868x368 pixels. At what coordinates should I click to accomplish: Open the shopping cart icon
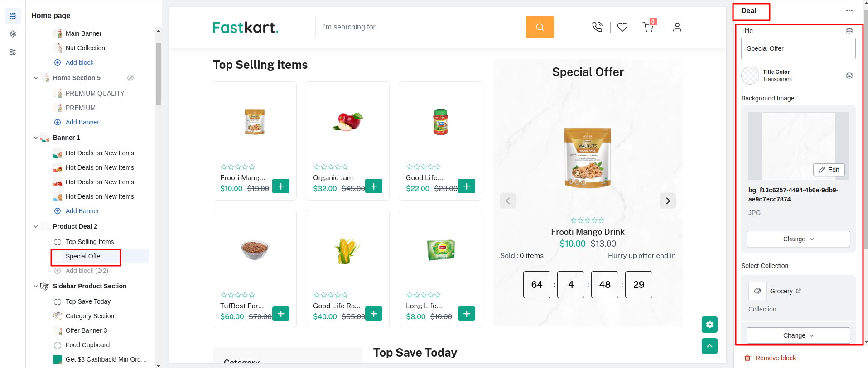pyautogui.click(x=648, y=27)
